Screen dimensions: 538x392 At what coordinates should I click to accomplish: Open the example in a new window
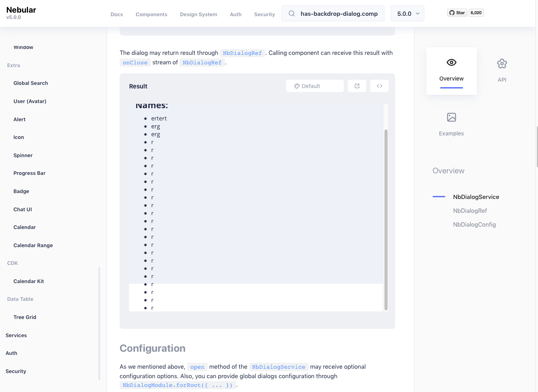pyautogui.click(x=357, y=86)
